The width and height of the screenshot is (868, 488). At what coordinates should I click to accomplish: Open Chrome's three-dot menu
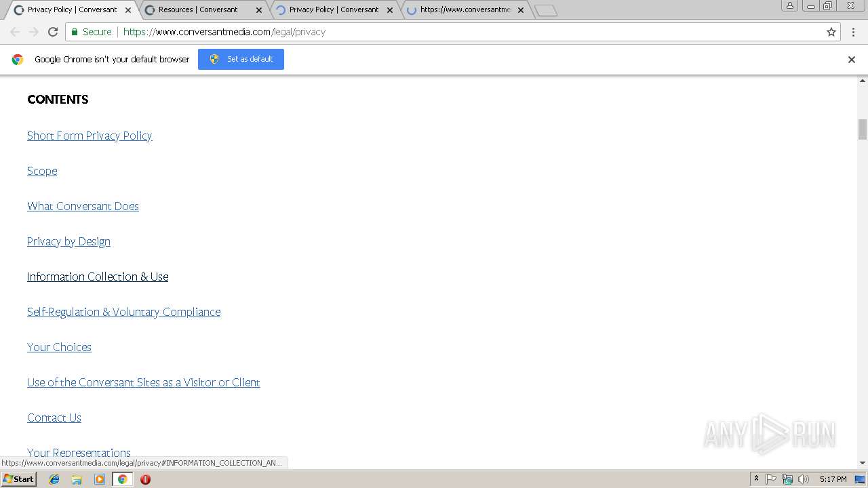853,32
